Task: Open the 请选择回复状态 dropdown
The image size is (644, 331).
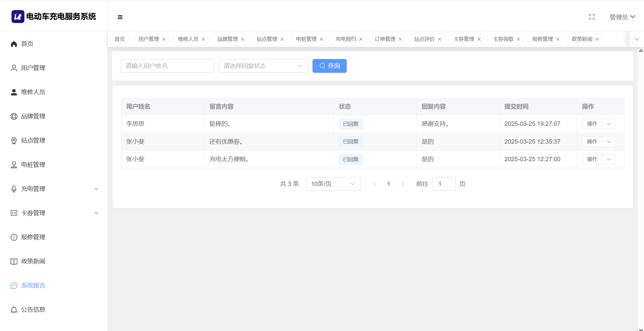Action: (263, 66)
